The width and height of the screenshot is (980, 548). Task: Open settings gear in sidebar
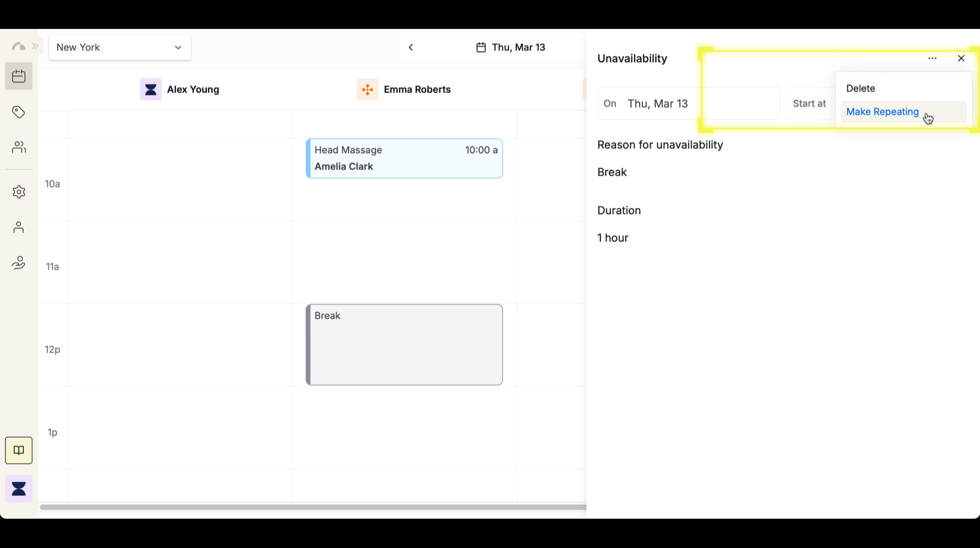tap(19, 192)
